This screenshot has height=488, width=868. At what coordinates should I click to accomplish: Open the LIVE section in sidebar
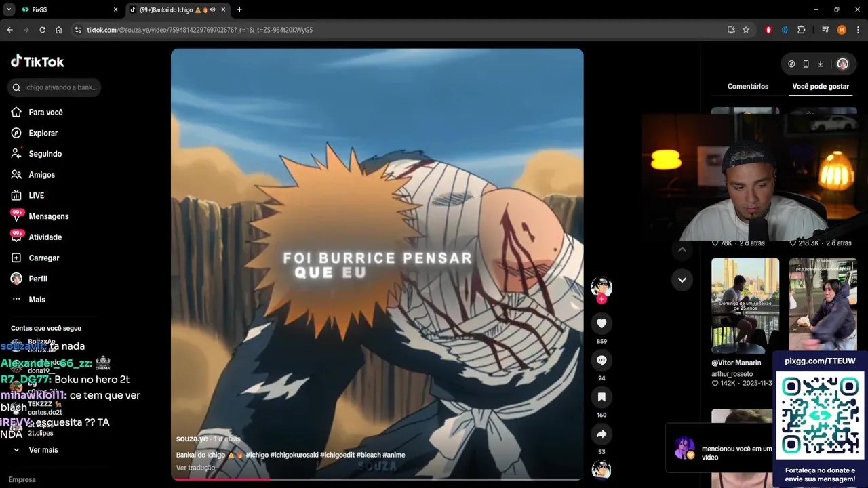tap(36, 195)
